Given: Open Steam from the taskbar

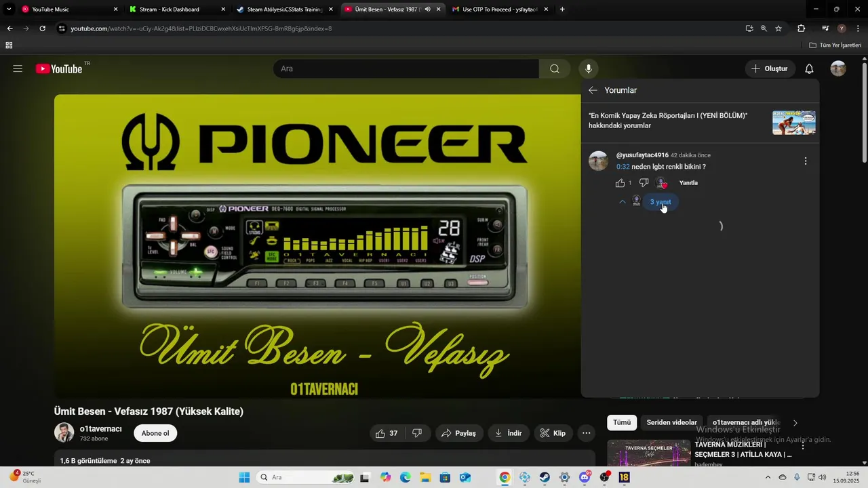Looking at the screenshot, I should coord(545,477).
